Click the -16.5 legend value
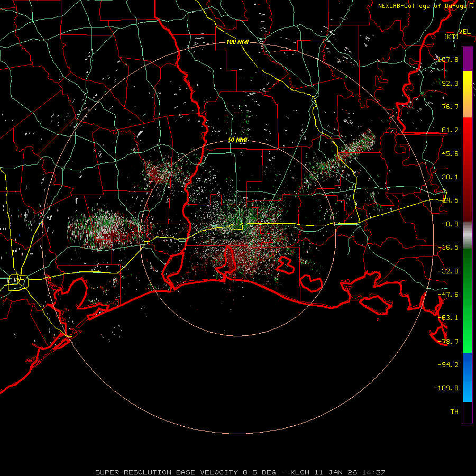 [448, 248]
